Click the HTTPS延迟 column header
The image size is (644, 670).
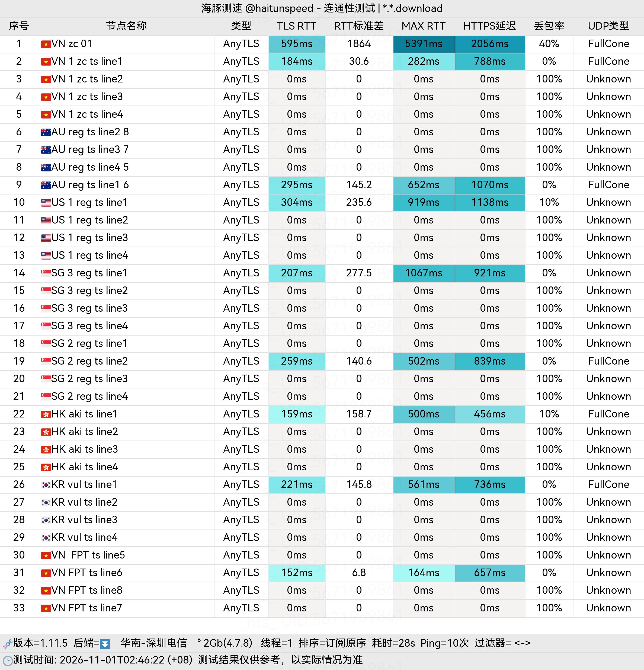(x=490, y=26)
